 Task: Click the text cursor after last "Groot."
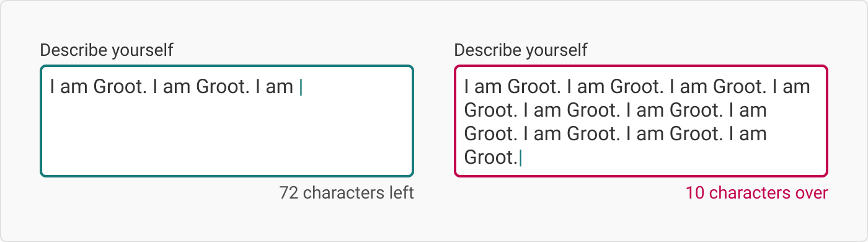[x=520, y=158]
